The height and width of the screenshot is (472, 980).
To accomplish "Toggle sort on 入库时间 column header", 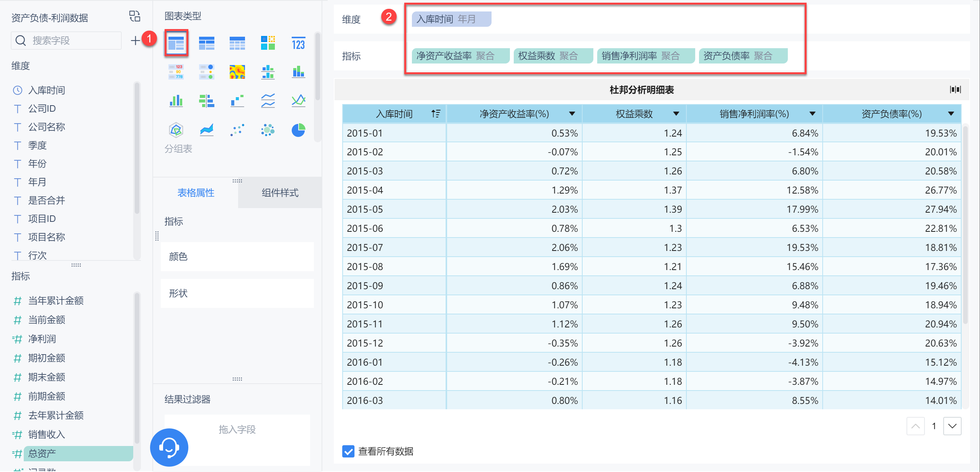I will point(436,114).
